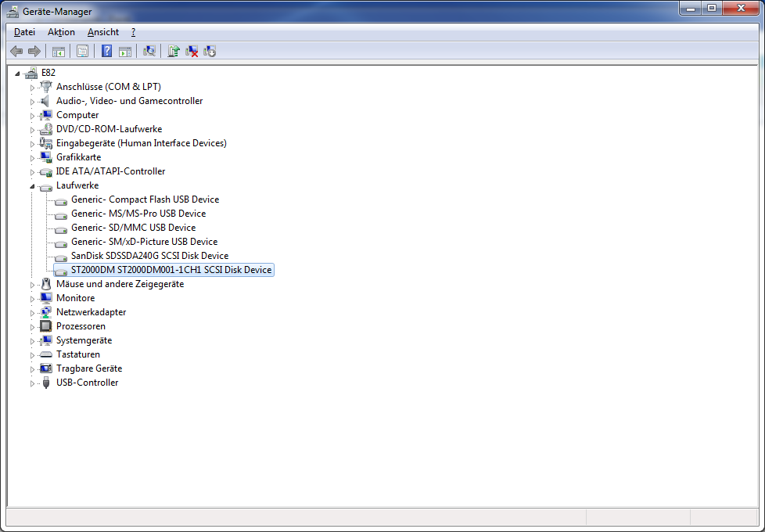765x532 pixels.
Task: Expand the Monitore category arrow
Action: [x=32, y=299]
